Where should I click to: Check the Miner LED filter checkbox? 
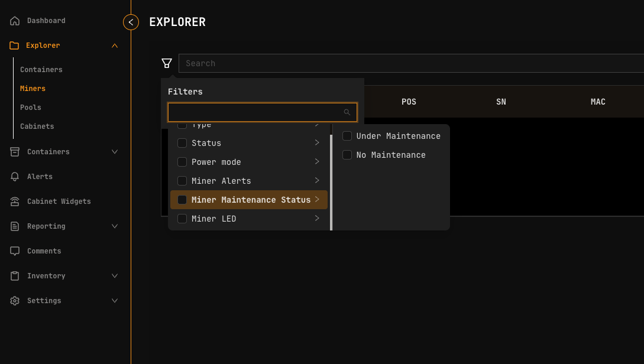coord(182,219)
